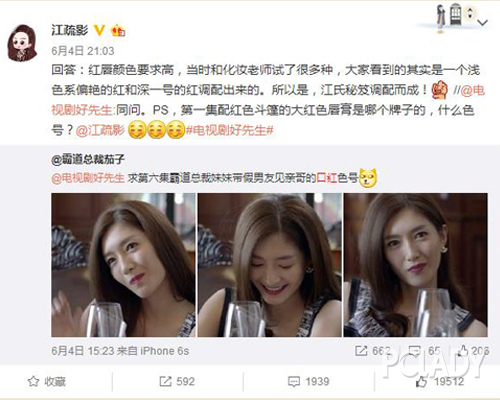The width and height of the screenshot is (500, 400).
Task: Click the membership crown badge icon
Action: (118, 31)
